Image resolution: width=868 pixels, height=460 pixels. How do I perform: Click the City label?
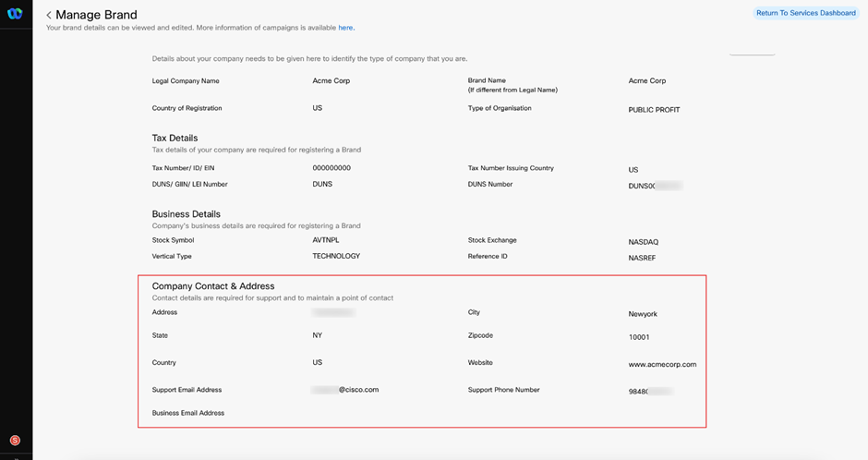point(474,312)
